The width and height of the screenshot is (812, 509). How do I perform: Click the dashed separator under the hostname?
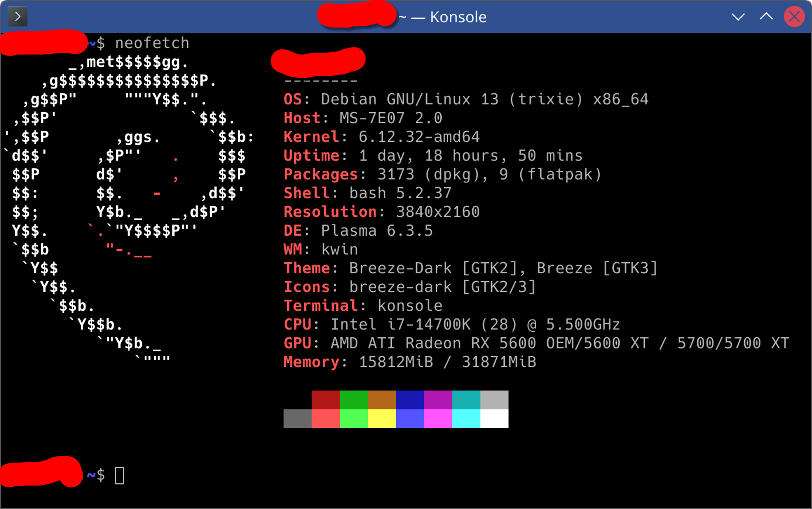click(x=320, y=82)
